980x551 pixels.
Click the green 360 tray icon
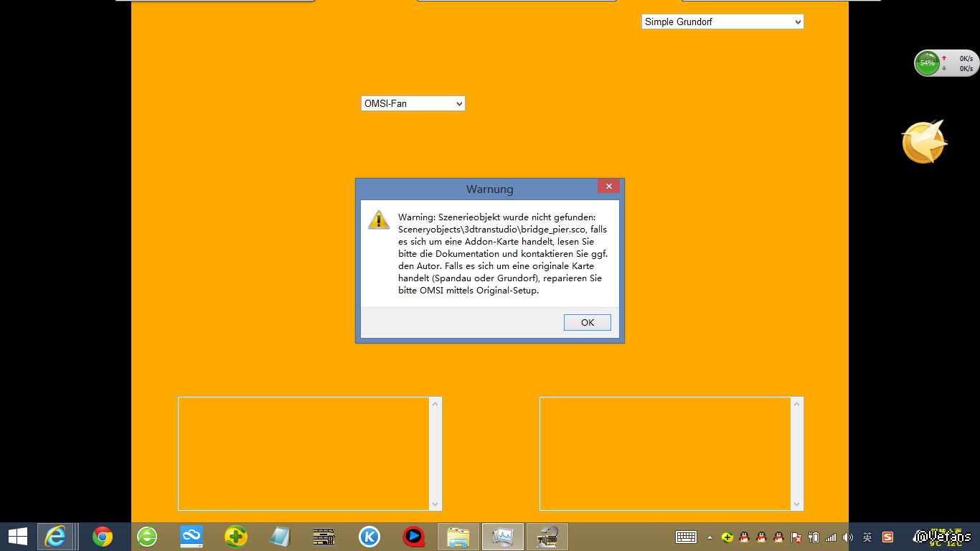coord(727,537)
